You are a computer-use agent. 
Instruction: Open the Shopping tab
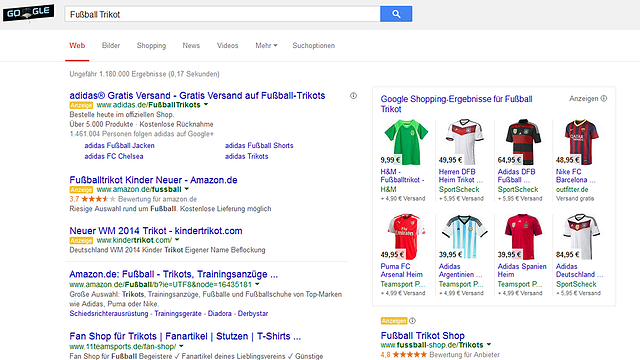click(x=151, y=46)
